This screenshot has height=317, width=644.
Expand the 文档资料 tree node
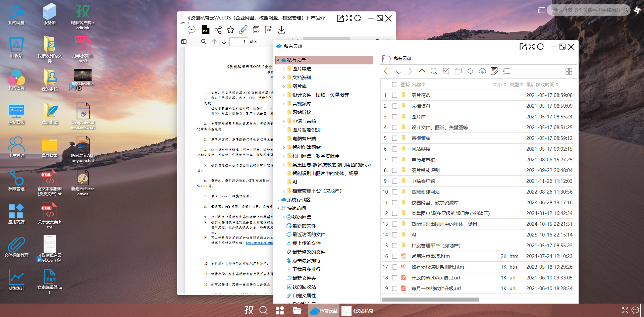[284, 77]
